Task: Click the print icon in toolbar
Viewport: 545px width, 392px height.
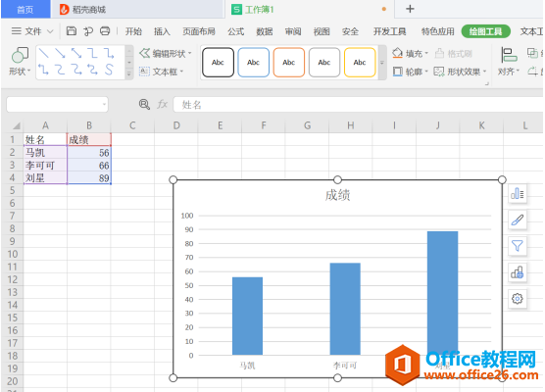Action: point(105,31)
